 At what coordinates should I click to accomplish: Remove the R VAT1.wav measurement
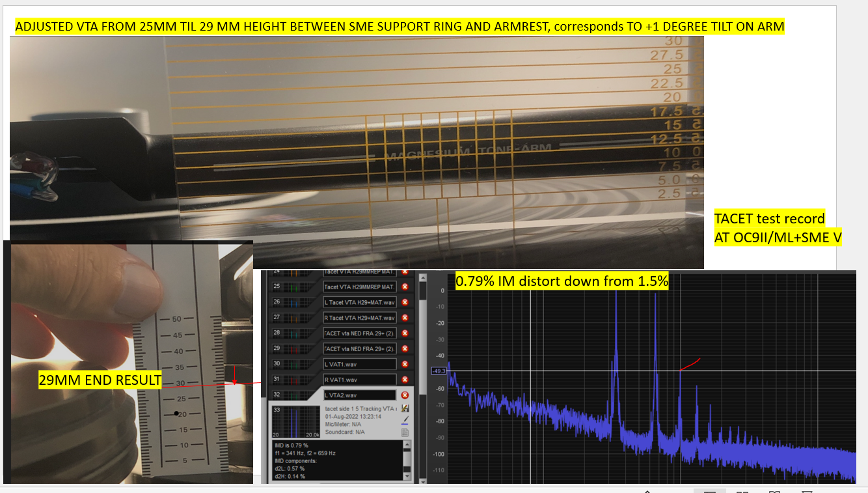[x=405, y=379]
